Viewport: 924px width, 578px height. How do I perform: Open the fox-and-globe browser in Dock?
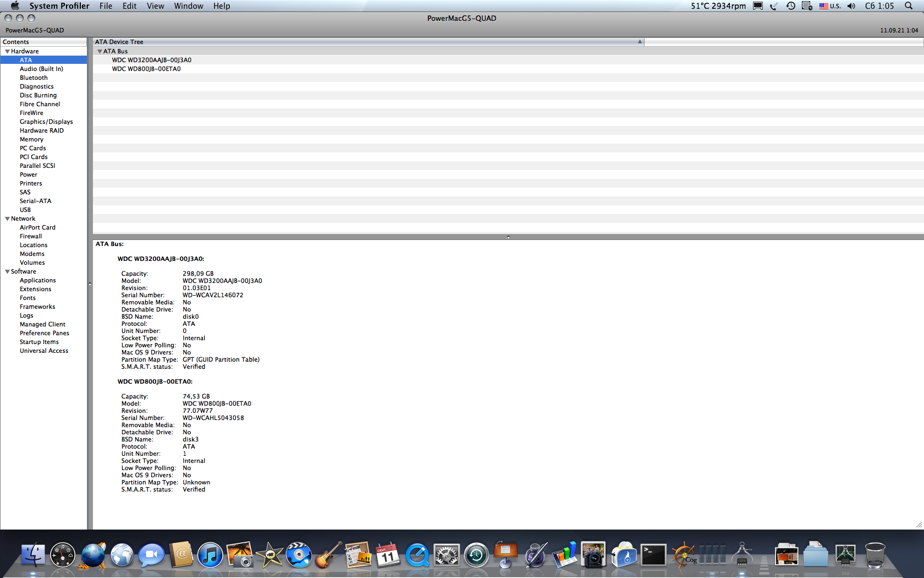tap(92, 555)
